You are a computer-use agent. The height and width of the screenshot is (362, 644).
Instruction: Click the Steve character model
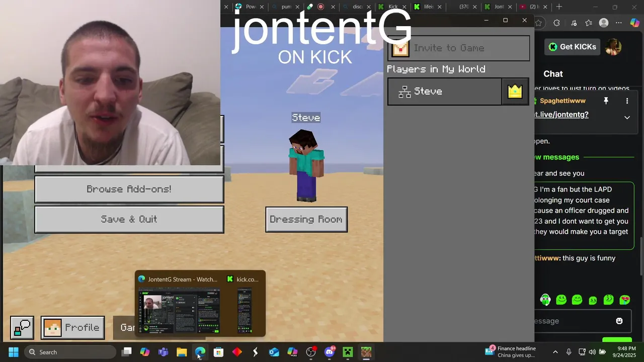[x=306, y=166]
